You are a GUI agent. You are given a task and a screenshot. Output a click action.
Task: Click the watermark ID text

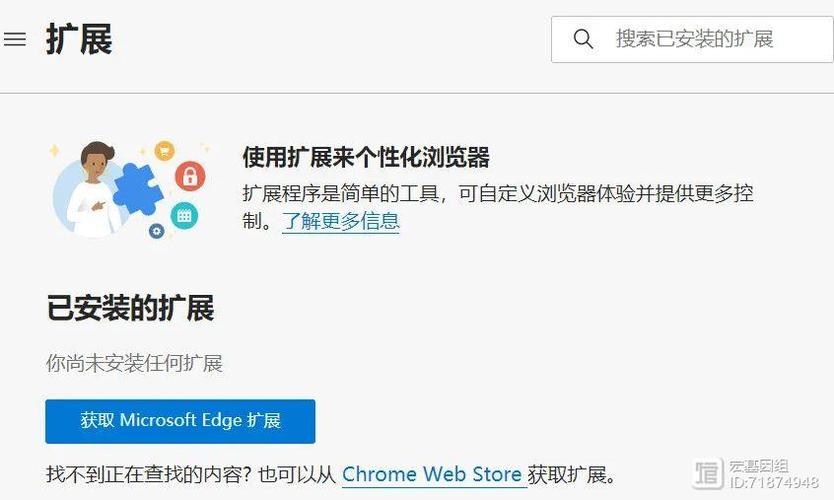point(774,481)
